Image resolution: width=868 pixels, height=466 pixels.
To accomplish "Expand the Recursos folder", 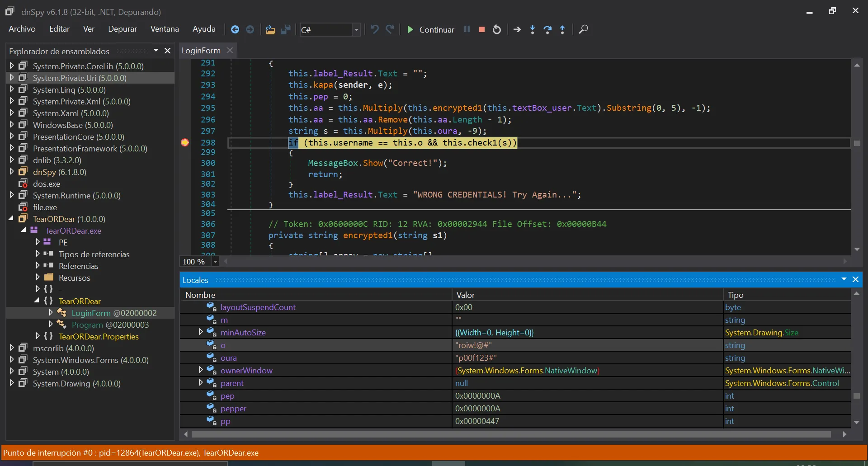I will click(x=38, y=278).
